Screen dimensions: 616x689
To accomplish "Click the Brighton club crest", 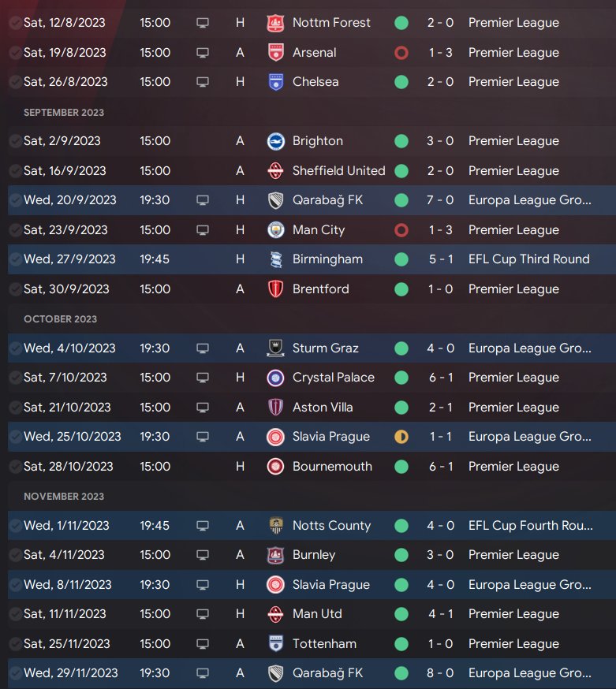I will tap(276, 141).
